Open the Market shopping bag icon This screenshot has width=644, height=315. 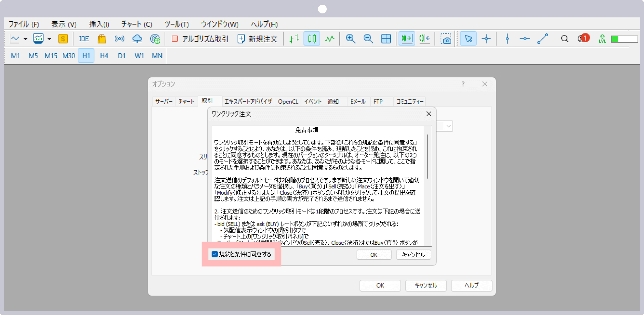(x=102, y=39)
